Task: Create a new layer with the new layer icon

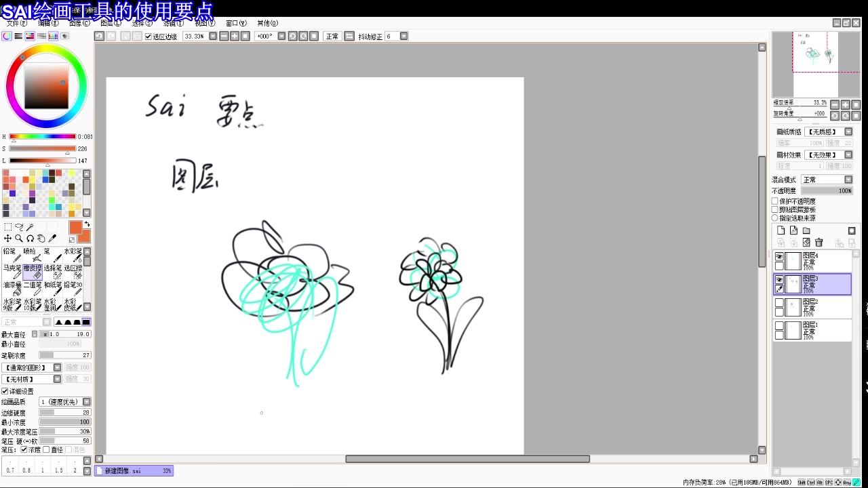Action: click(781, 230)
